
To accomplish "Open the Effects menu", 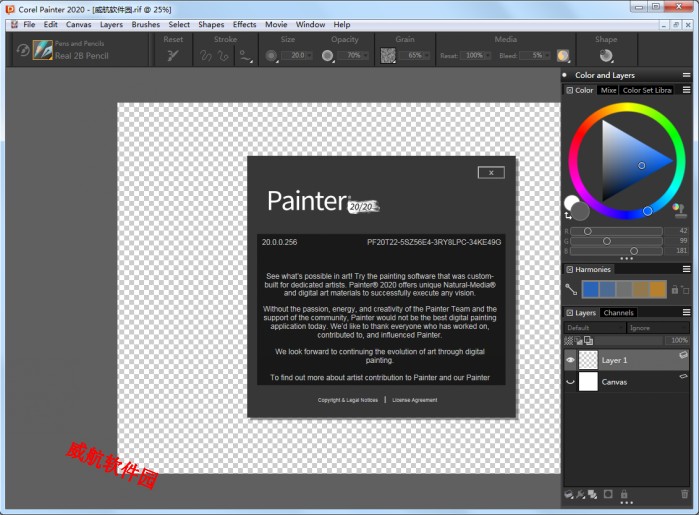I will [x=244, y=25].
